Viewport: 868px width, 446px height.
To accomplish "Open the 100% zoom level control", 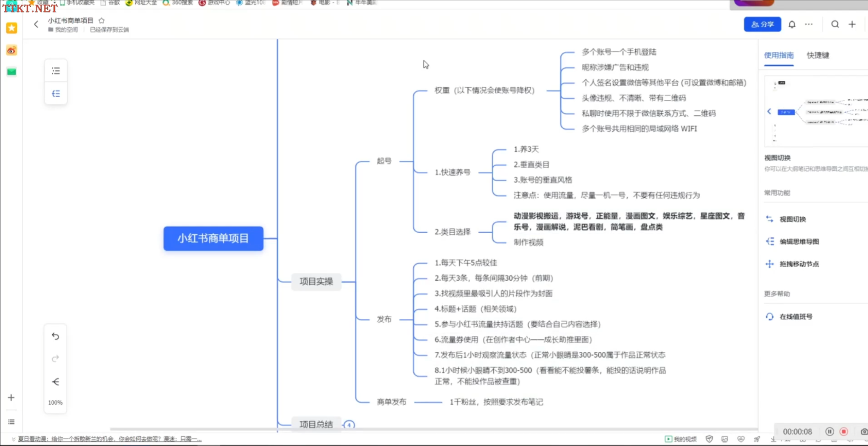I will [55, 403].
